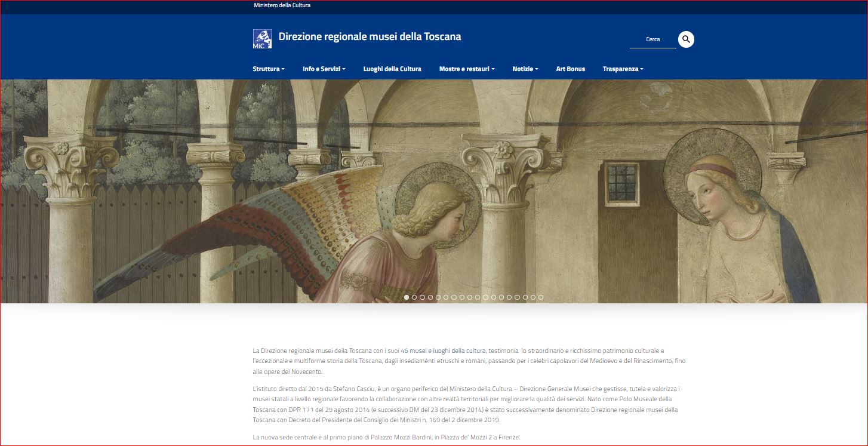Viewport: 868px width, 446px height.
Task: Open the Notizie dropdown menu
Action: click(525, 69)
